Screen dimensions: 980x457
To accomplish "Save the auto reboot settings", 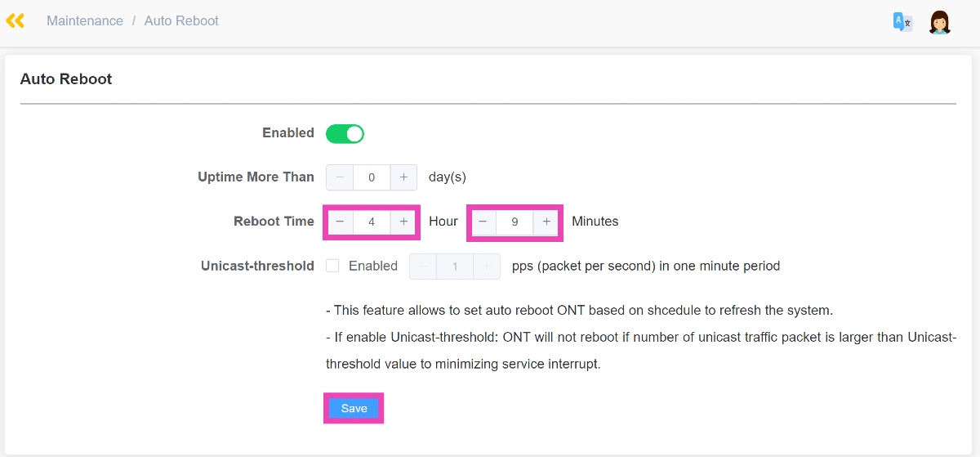I will 354,408.
